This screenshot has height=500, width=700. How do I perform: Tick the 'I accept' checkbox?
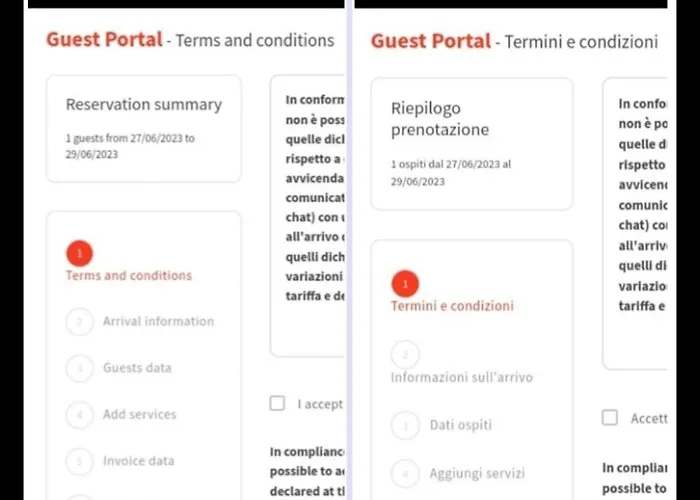tap(278, 404)
